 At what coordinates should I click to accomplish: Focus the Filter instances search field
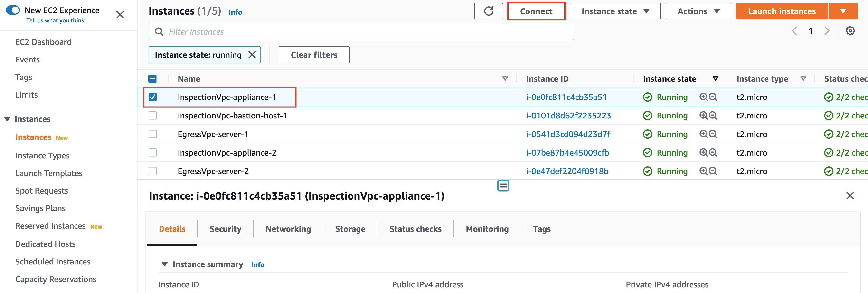click(x=361, y=32)
